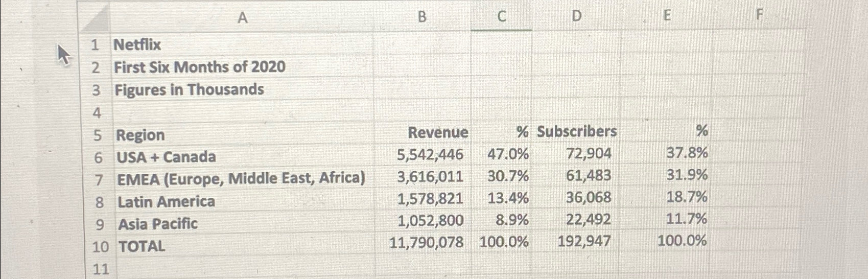
Task: Click the cell "First Six Months of 2020"
Action: (243, 67)
